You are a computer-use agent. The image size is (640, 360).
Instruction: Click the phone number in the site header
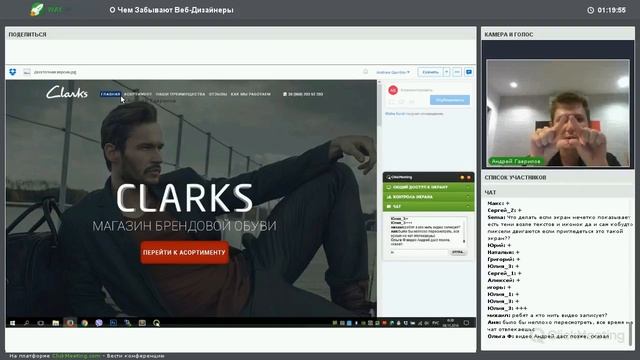pyautogui.click(x=303, y=94)
